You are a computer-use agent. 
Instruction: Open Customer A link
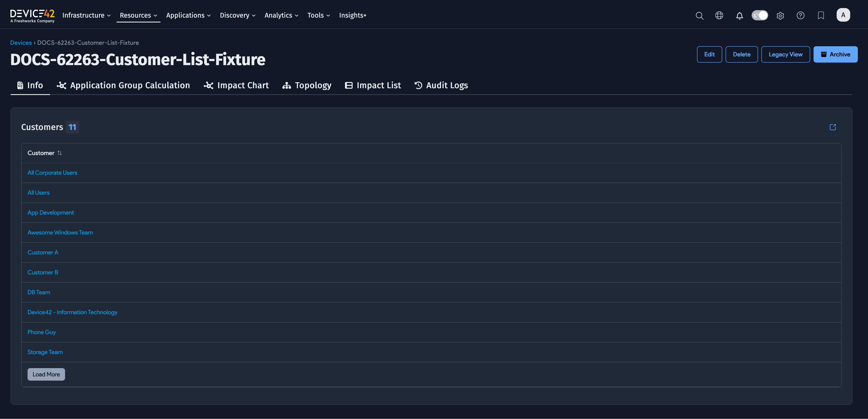[x=43, y=253]
